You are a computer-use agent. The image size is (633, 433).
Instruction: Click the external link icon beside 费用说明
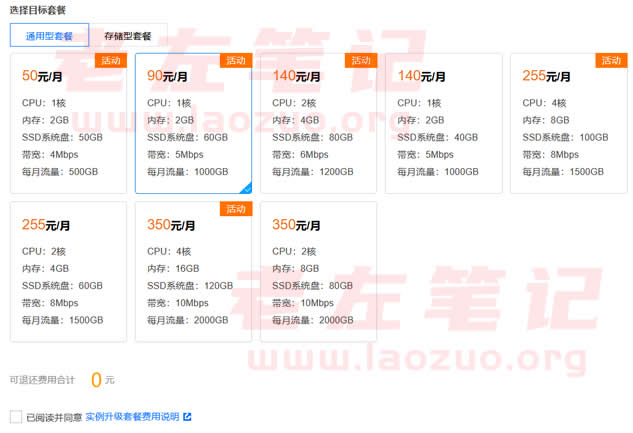(186, 416)
